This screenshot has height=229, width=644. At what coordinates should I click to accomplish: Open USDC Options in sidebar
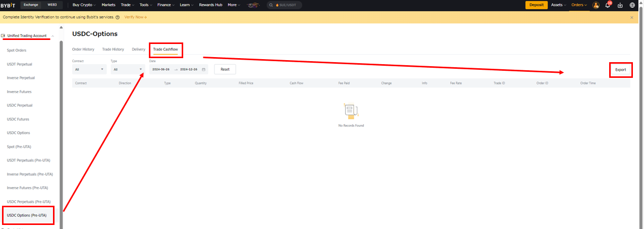click(x=19, y=132)
